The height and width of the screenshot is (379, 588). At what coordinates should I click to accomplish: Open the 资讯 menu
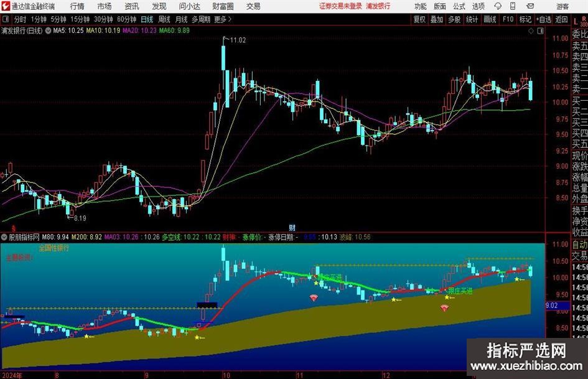point(132,6)
